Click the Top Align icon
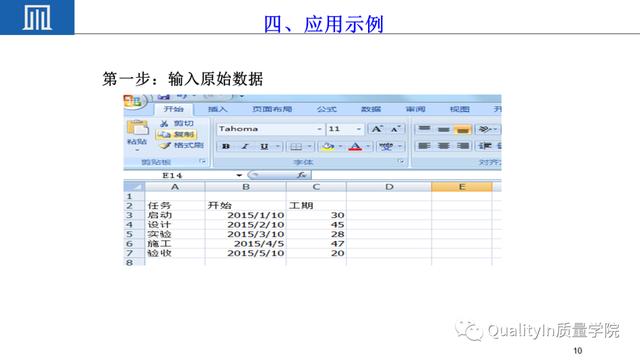This screenshot has height=360, width=640. 424,129
